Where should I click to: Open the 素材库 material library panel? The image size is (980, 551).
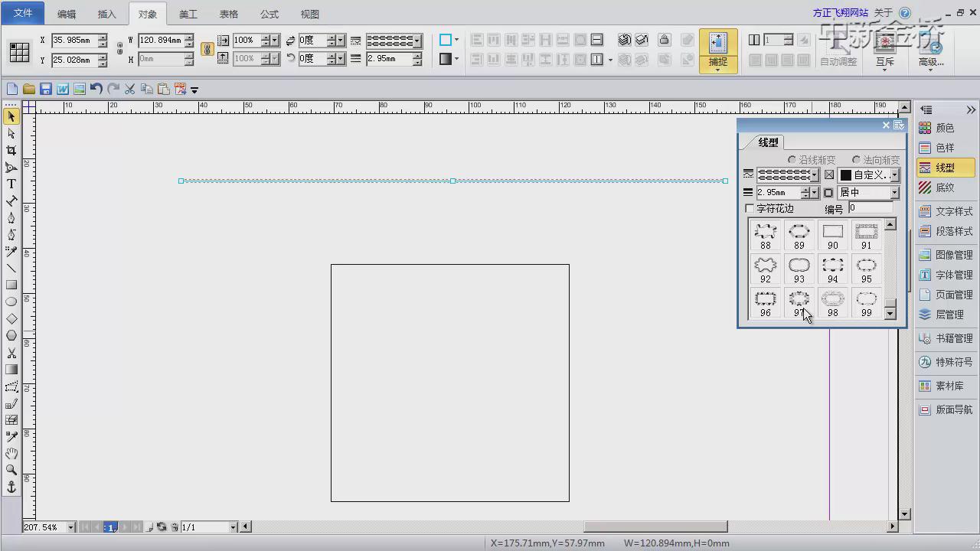pyautogui.click(x=946, y=386)
